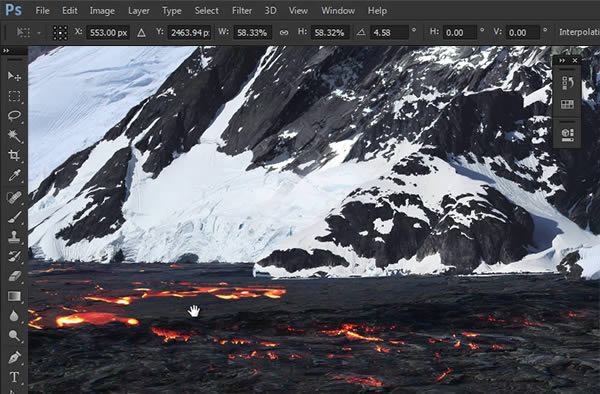Viewport: 600px width, 394px height.
Task: Click the height field 58.32%
Action: (330, 33)
